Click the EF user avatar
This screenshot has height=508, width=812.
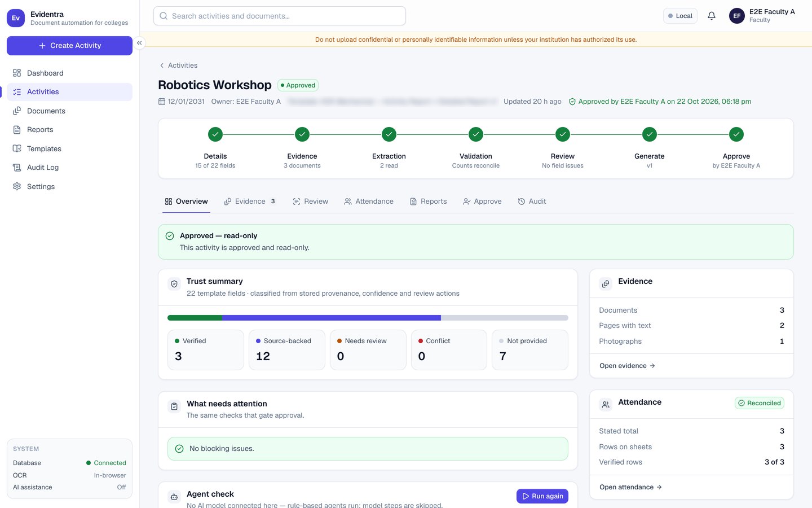tap(737, 16)
